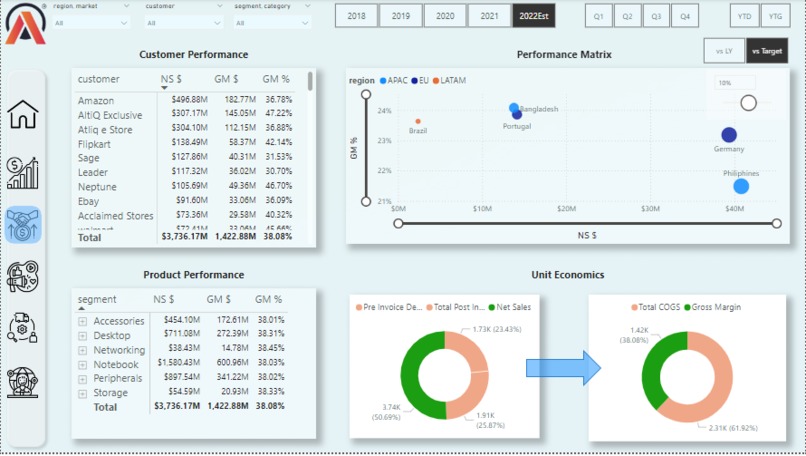Click the Philippines bubble in scatter chart
The image size is (806, 456).
click(741, 187)
